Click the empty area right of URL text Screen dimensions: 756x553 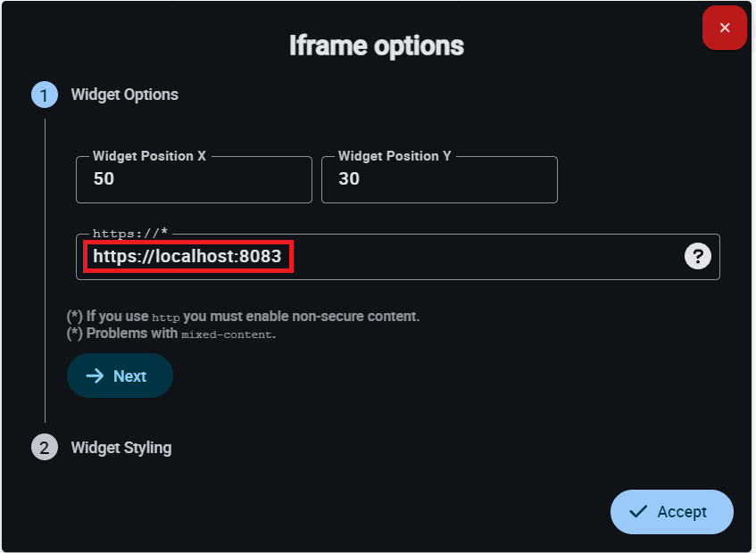pos(482,257)
